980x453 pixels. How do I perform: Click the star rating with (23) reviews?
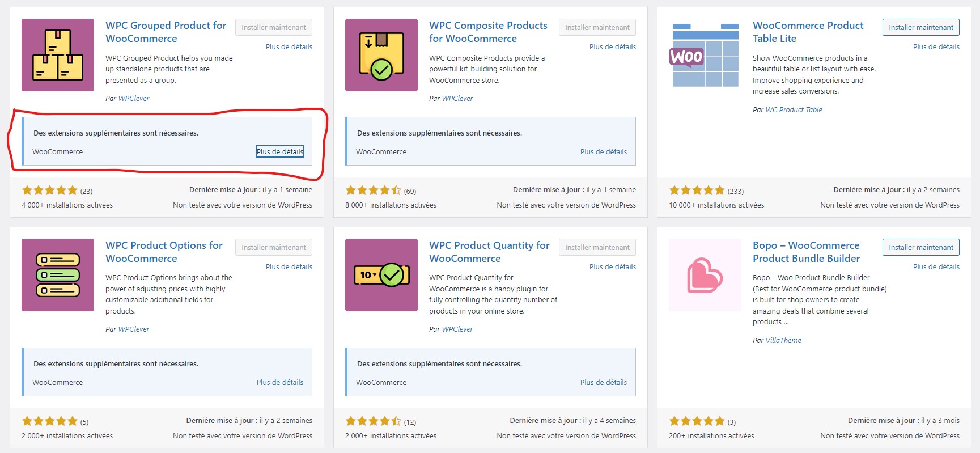point(49,190)
